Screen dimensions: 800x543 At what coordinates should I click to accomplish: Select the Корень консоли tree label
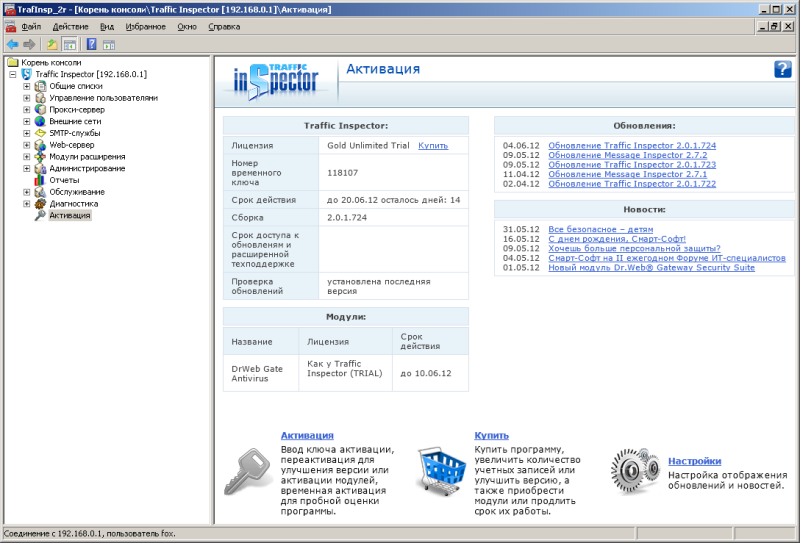click(51, 63)
